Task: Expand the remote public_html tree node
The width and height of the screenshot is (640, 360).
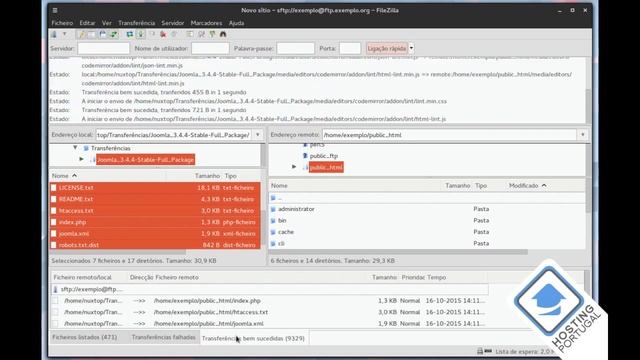Action: coord(294,167)
